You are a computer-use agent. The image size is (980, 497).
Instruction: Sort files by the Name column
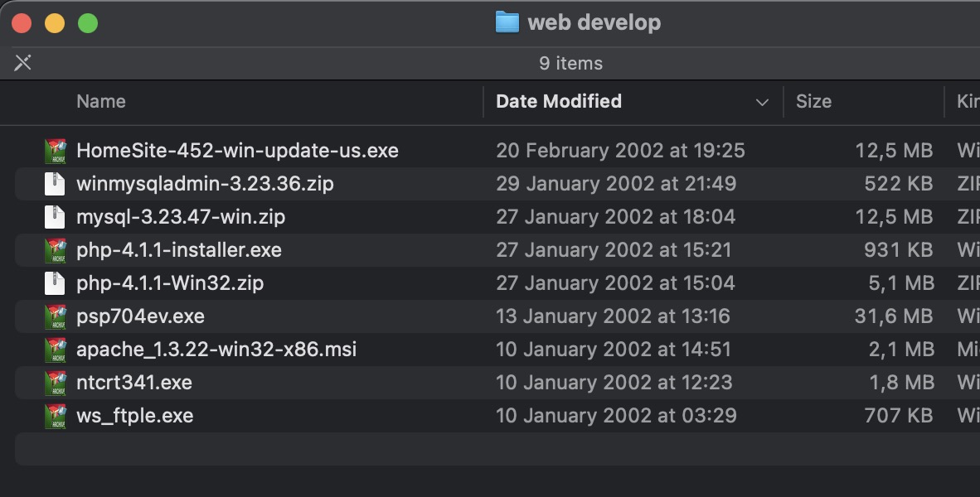[100, 101]
